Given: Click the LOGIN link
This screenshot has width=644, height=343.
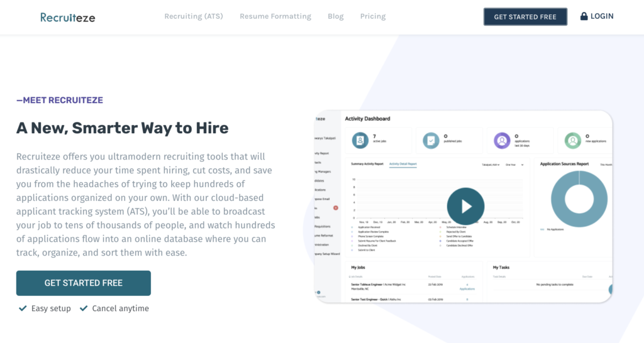Looking at the screenshot, I should [x=602, y=16].
